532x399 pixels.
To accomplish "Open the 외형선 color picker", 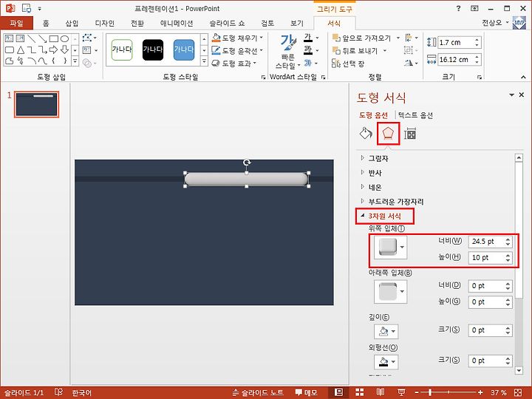I will tap(386, 361).
